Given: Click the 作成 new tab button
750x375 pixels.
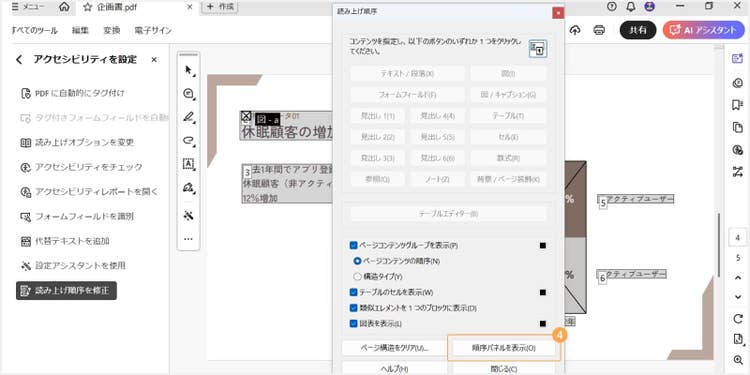Looking at the screenshot, I should tap(220, 7).
